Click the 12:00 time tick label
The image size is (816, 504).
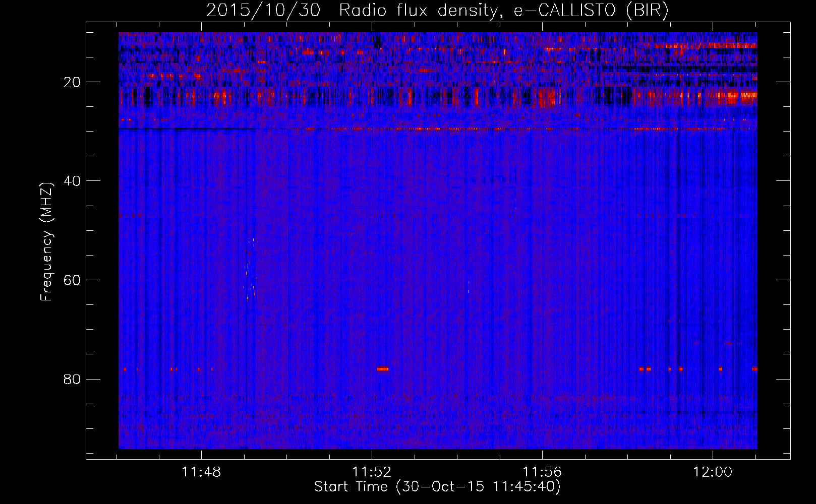(713, 472)
